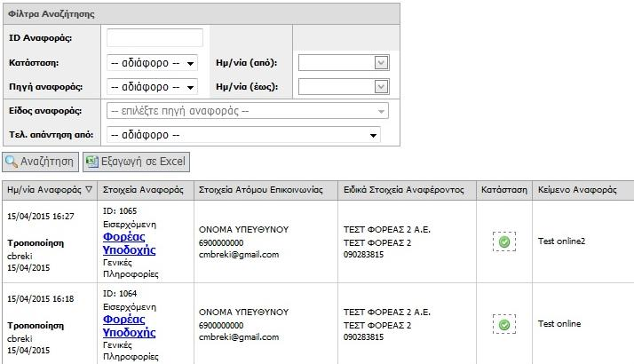
Task: Click Τροποποίηση label in the 16:18 row
Action: tap(36, 326)
